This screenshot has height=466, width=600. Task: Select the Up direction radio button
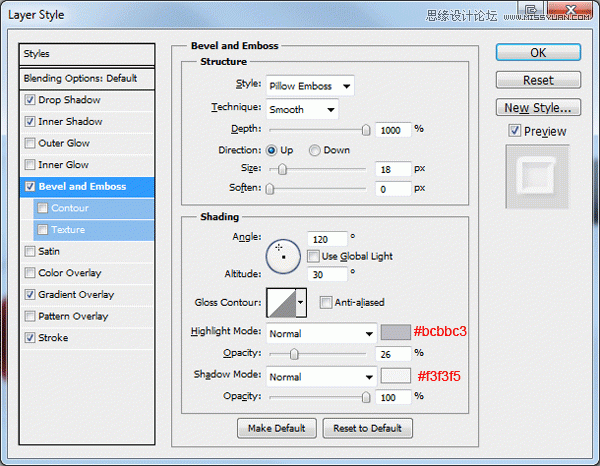(x=271, y=150)
